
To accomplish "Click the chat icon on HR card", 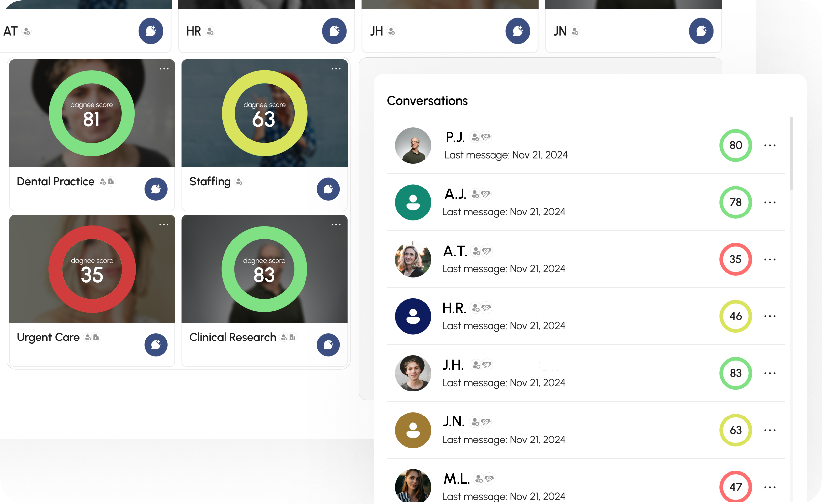I will (334, 31).
